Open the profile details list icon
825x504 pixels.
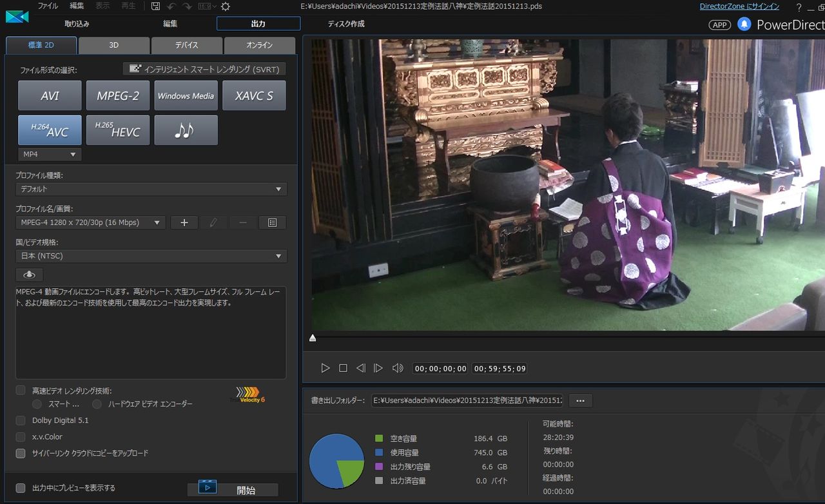pos(273,222)
